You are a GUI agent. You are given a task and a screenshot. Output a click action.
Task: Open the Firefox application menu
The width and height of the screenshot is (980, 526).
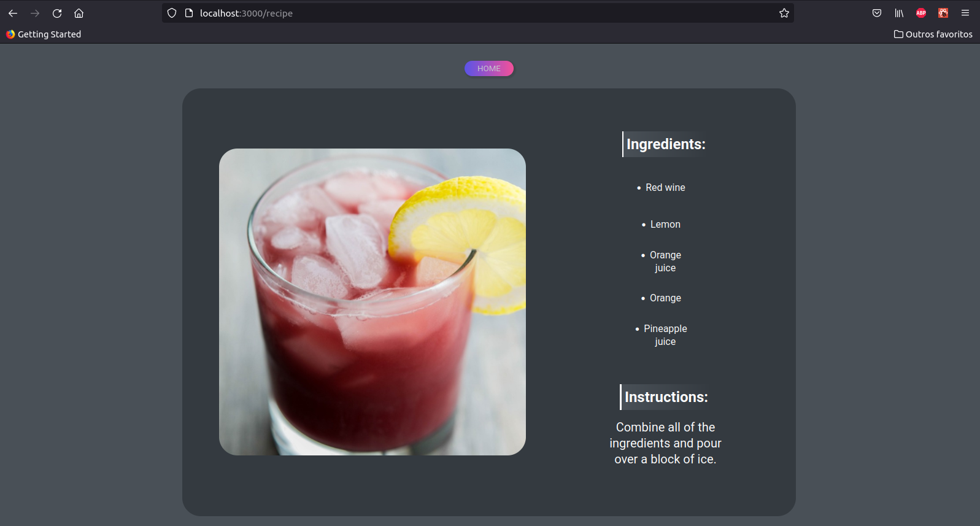tap(965, 13)
